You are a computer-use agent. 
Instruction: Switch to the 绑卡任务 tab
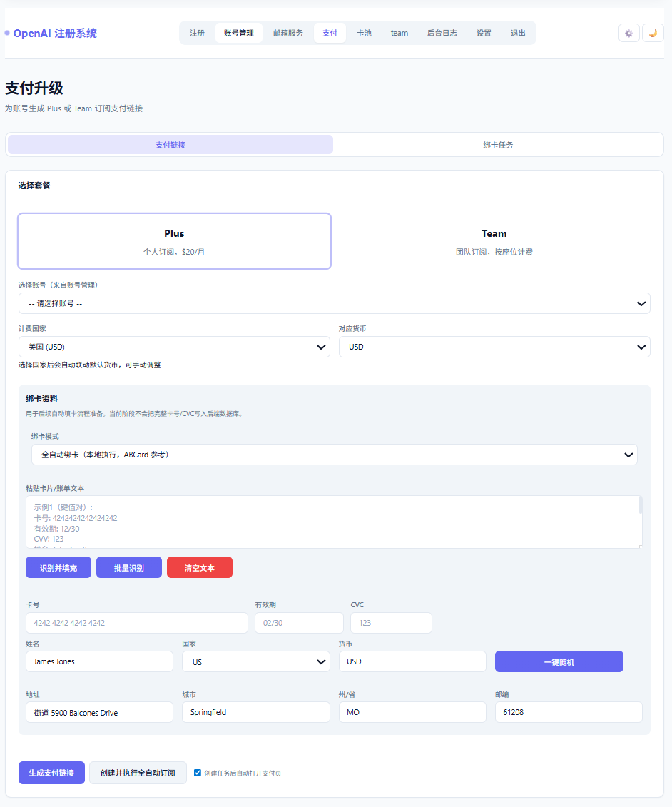point(498,145)
